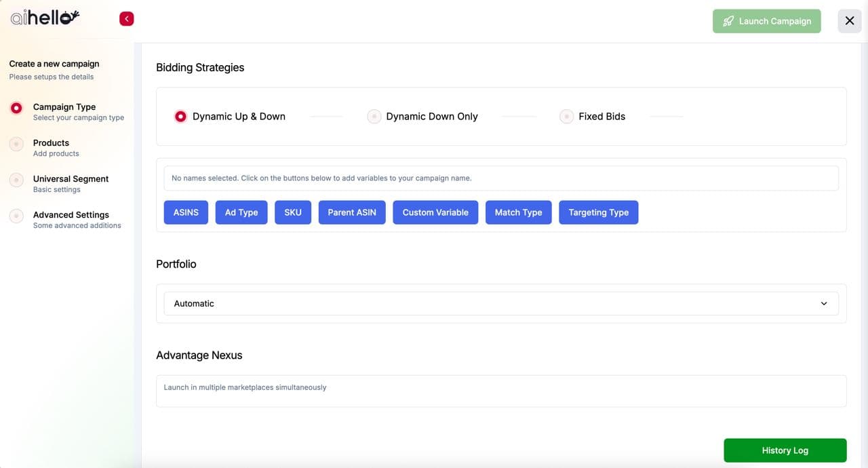
Task: Click the Portfolio dropdown chevron arrow
Action: coord(824,303)
